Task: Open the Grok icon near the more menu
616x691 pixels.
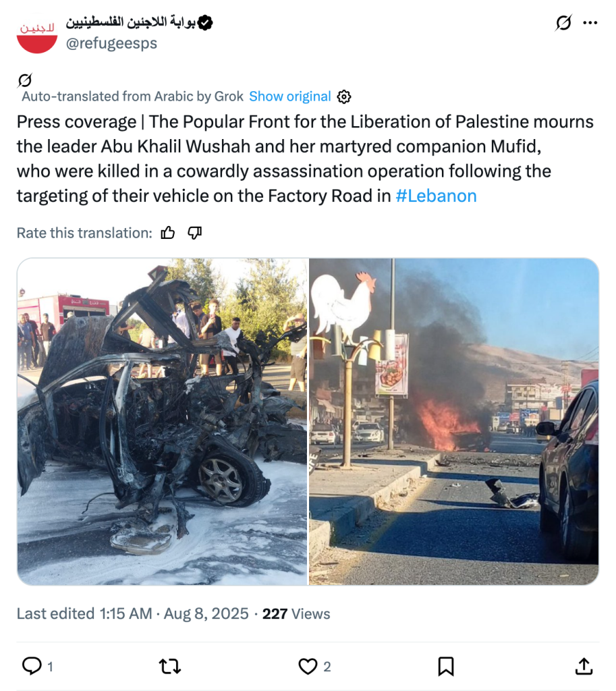Action: click(563, 23)
